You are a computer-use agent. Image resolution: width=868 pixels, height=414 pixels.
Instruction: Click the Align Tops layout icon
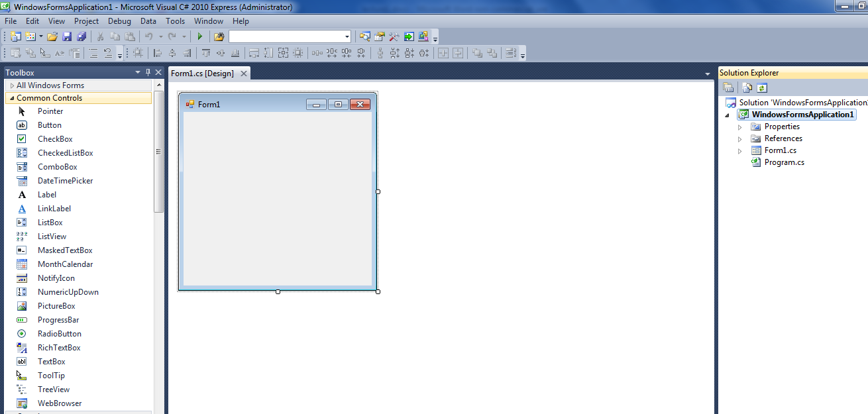pyautogui.click(x=206, y=53)
